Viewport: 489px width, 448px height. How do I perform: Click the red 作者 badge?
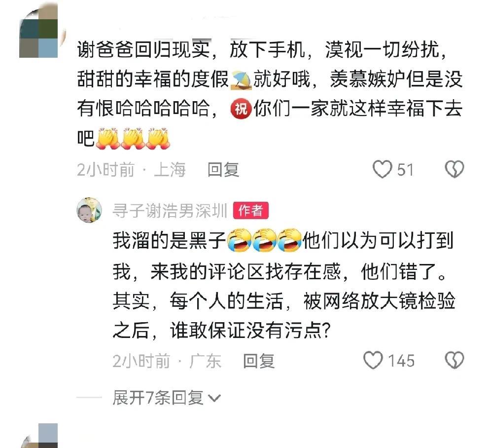click(x=251, y=211)
